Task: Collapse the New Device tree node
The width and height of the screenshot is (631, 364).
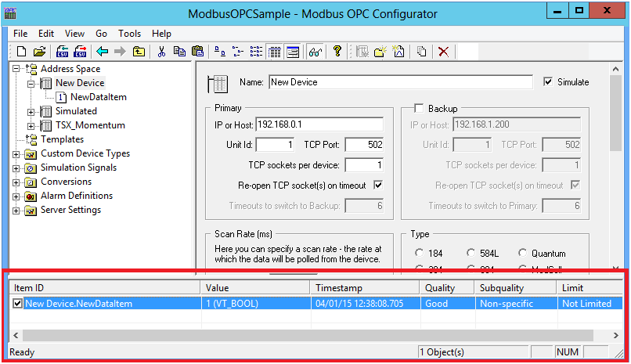Action: (x=31, y=84)
